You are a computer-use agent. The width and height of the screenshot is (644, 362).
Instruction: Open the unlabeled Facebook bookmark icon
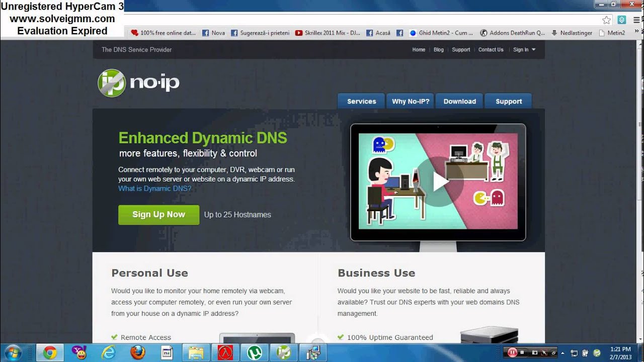[x=399, y=33]
